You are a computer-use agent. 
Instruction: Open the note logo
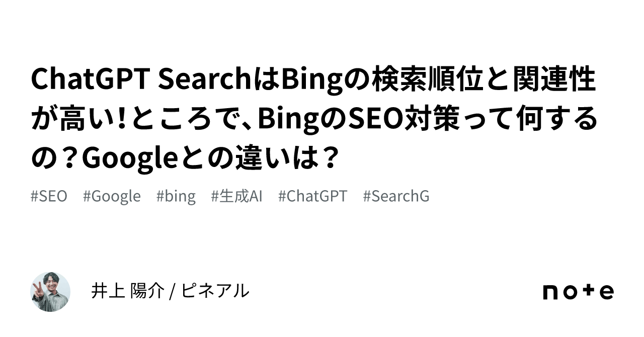coord(578,292)
